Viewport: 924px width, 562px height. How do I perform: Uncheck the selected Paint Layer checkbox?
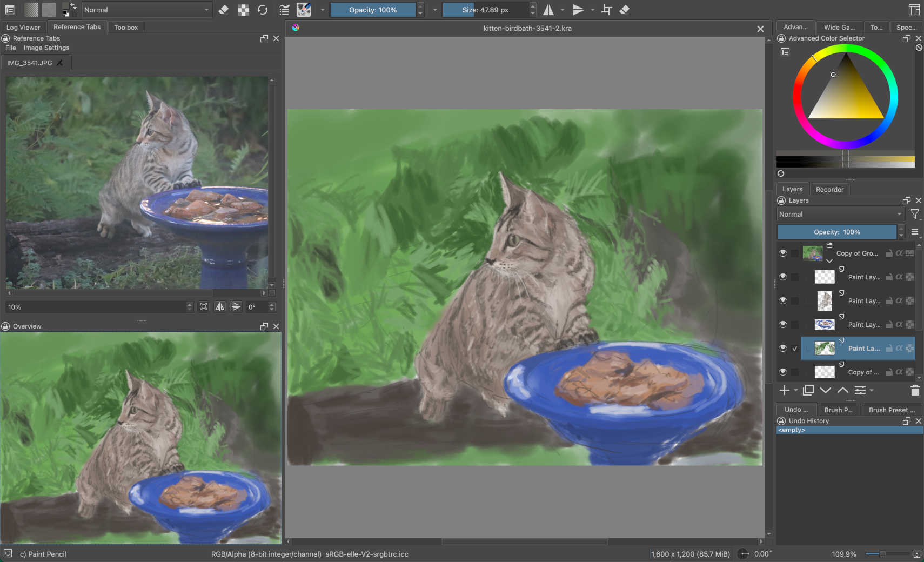click(795, 349)
